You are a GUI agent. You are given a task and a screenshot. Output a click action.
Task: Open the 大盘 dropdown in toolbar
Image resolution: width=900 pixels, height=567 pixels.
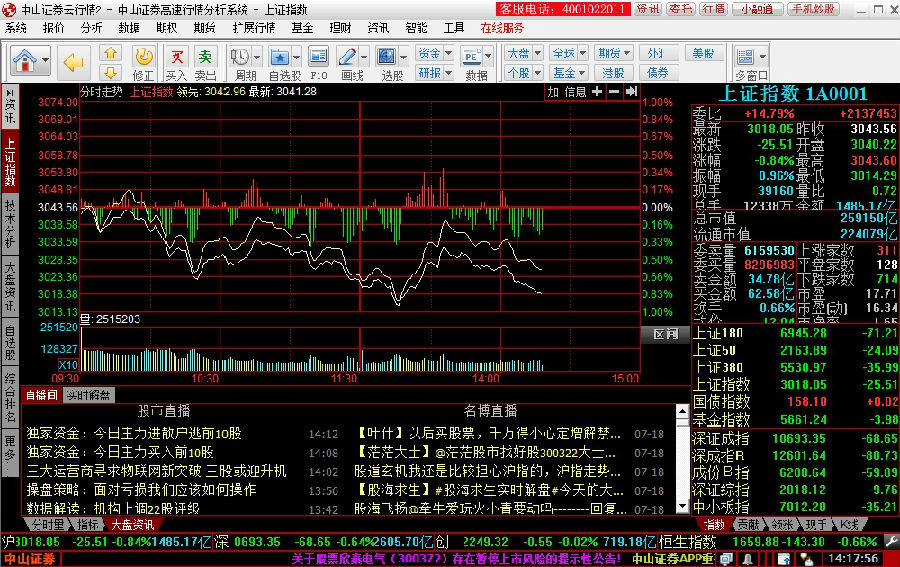coord(524,53)
